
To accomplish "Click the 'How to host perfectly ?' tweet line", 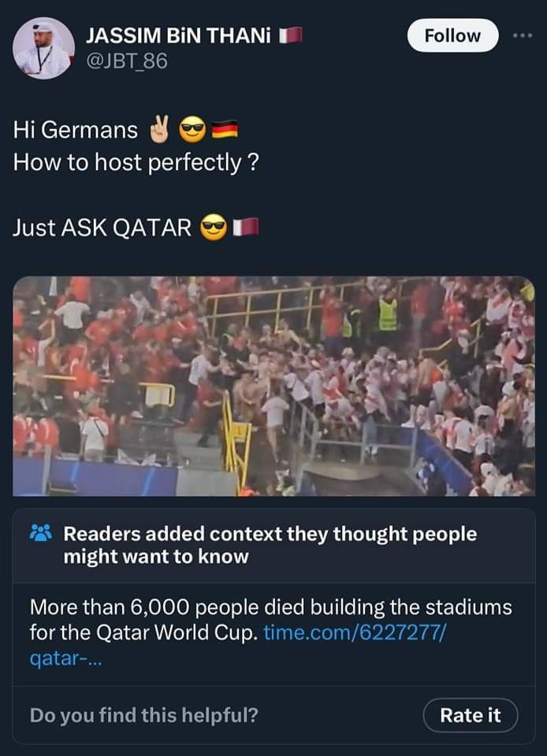I will coord(135,163).
